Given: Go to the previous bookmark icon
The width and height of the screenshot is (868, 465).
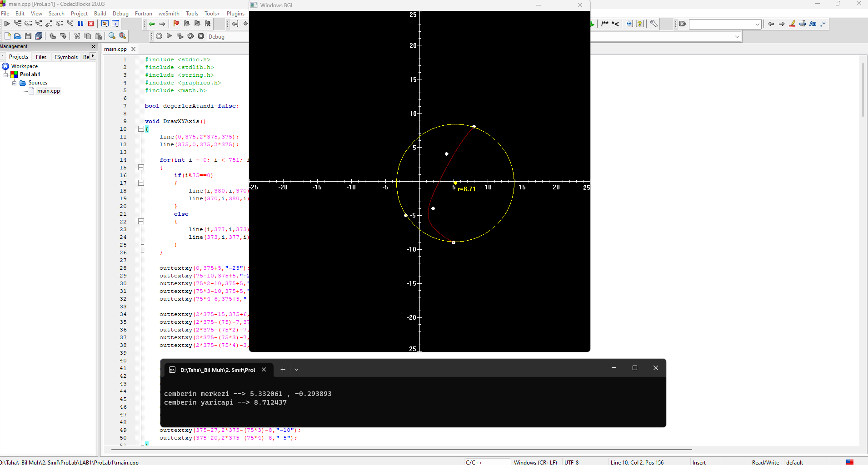Looking at the screenshot, I should 187,24.
